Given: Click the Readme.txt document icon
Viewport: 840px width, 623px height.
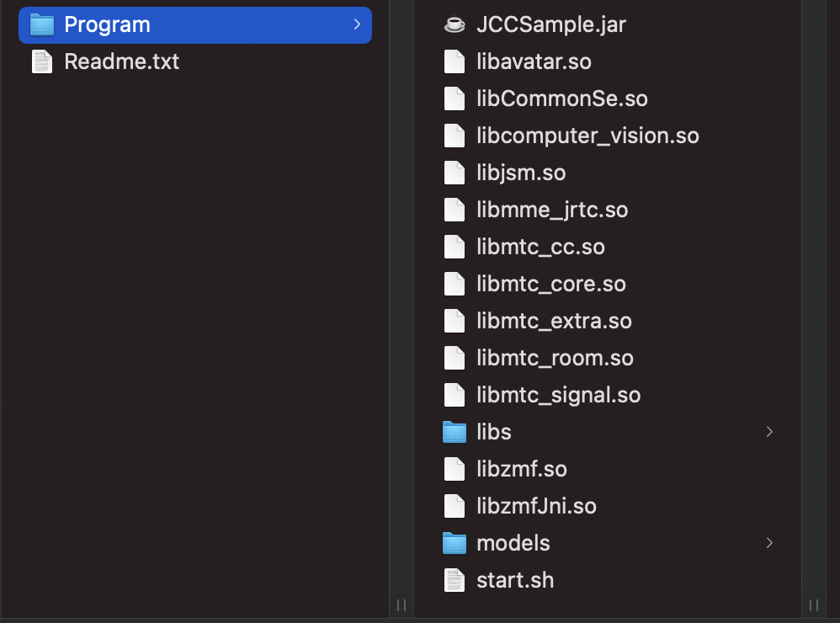Looking at the screenshot, I should [x=42, y=61].
